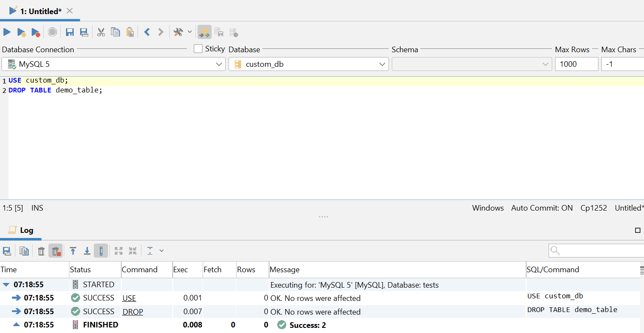Save the script with the Save icon

(x=69, y=32)
